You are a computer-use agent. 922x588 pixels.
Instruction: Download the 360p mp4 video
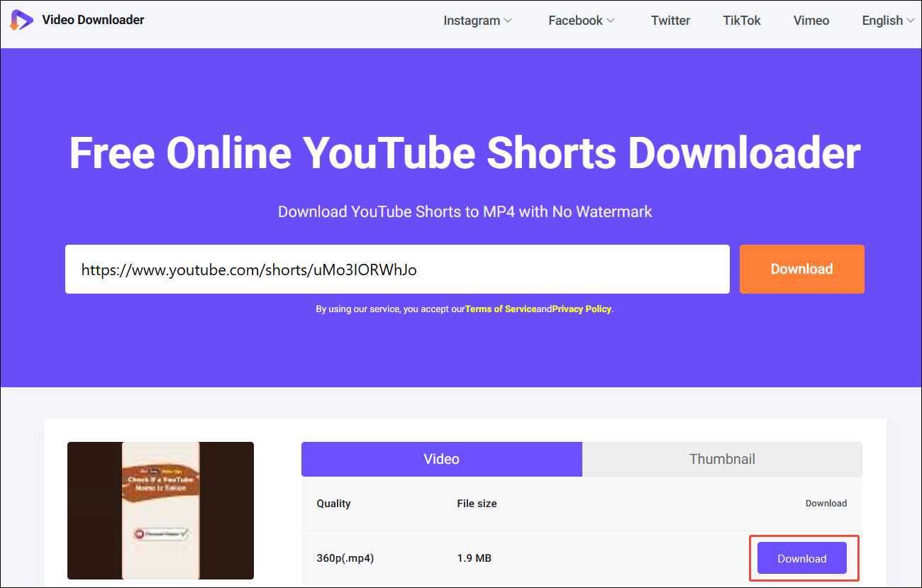click(x=802, y=558)
